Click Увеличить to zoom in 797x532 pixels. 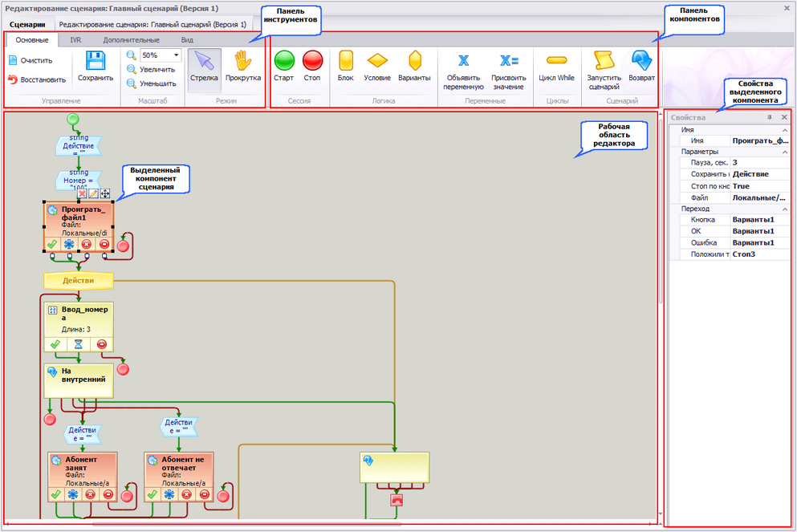151,69
